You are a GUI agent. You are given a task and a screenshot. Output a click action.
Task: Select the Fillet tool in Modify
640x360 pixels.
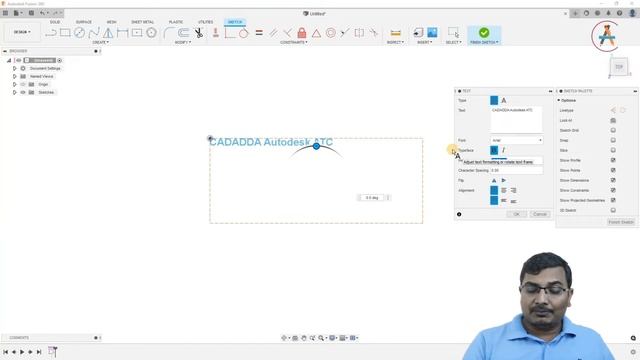(168, 33)
